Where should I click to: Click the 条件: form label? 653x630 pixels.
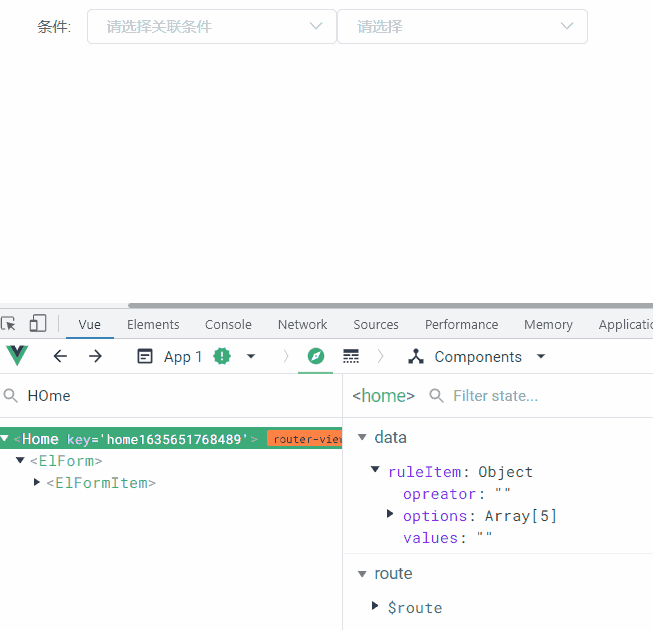point(54,27)
